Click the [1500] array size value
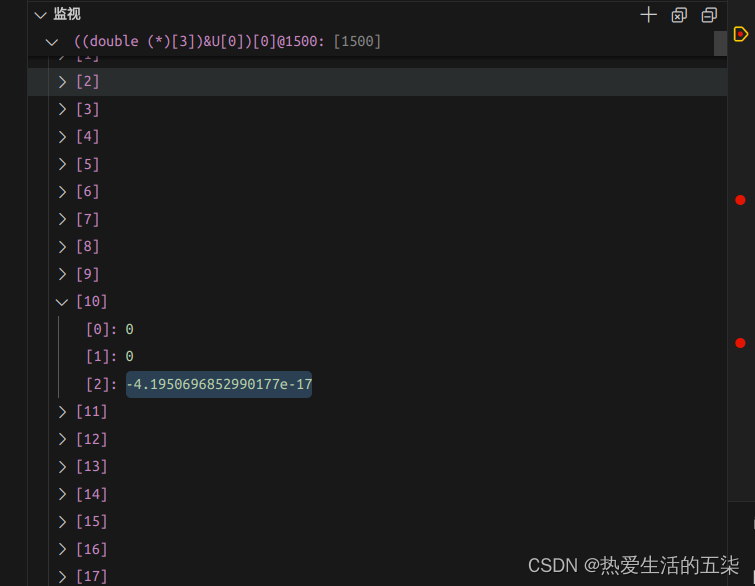The height and width of the screenshot is (586, 755). pyautogui.click(x=357, y=41)
